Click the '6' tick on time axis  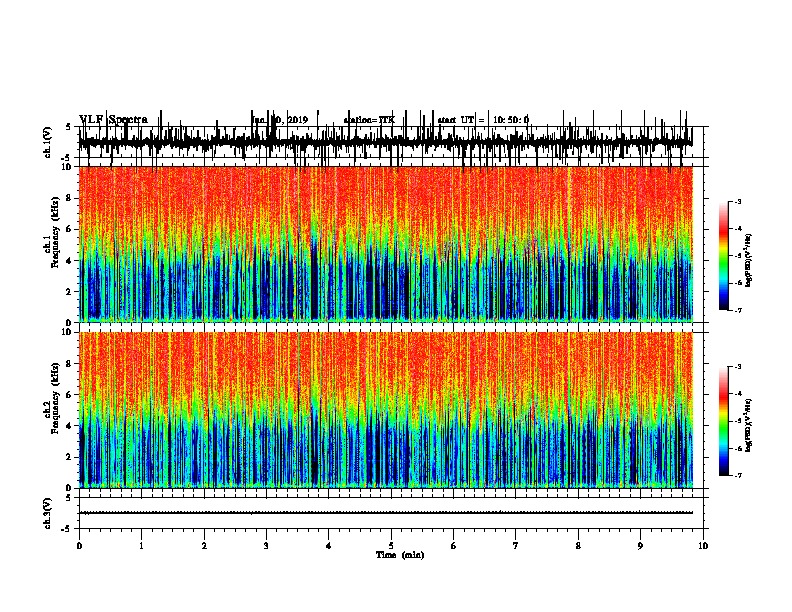tap(453, 546)
